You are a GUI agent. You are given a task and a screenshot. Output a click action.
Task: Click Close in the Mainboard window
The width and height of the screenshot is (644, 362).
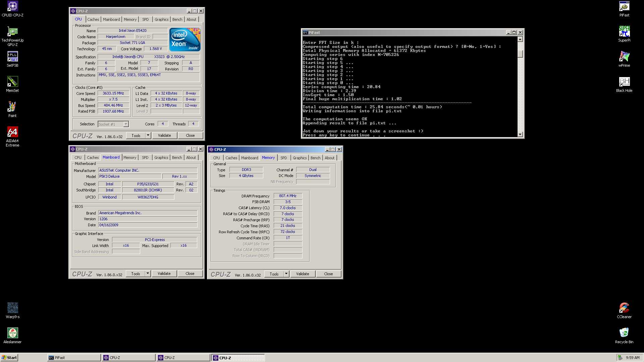[190, 274]
